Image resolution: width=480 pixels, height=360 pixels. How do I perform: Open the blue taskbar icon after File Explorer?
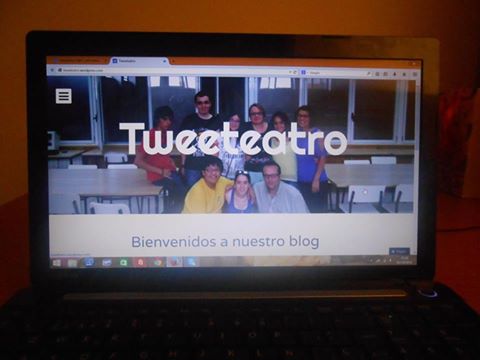89,263
